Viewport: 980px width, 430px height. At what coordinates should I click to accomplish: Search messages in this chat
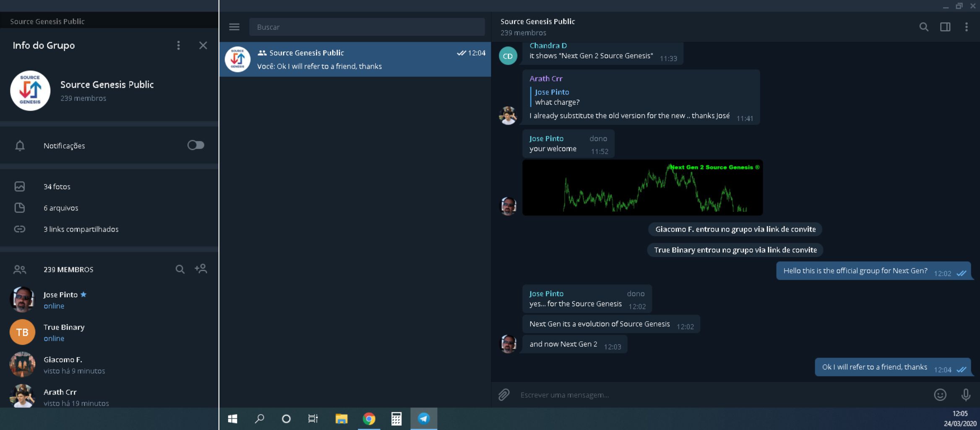point(923,27)
